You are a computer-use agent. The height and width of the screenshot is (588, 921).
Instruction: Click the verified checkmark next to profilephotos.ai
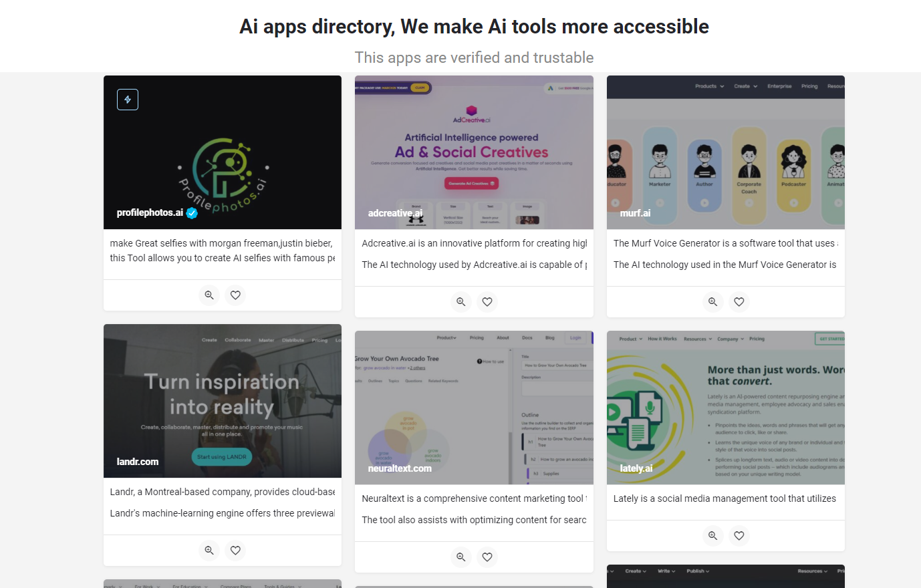click(x=192, y=213)
